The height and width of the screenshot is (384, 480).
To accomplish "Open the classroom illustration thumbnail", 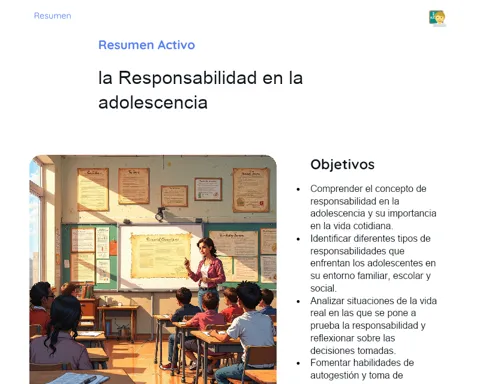I will pyautogui.click(x=153, y=269).
